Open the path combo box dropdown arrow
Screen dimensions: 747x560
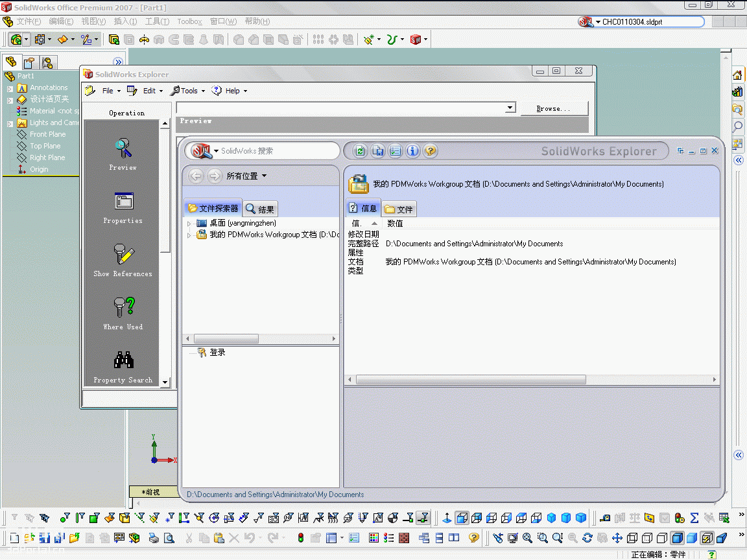510,108
